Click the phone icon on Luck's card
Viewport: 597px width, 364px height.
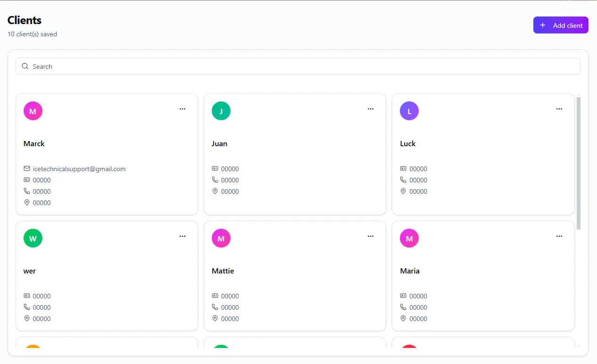click(403, 180)
